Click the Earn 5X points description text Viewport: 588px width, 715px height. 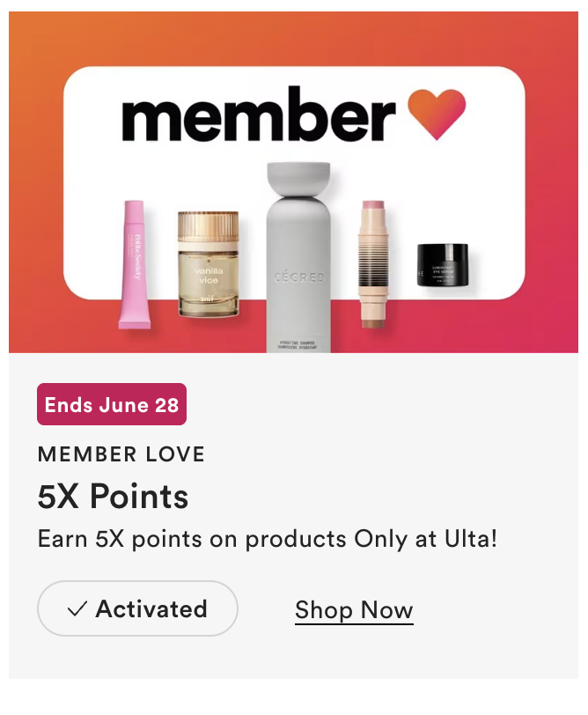(267, 539)
